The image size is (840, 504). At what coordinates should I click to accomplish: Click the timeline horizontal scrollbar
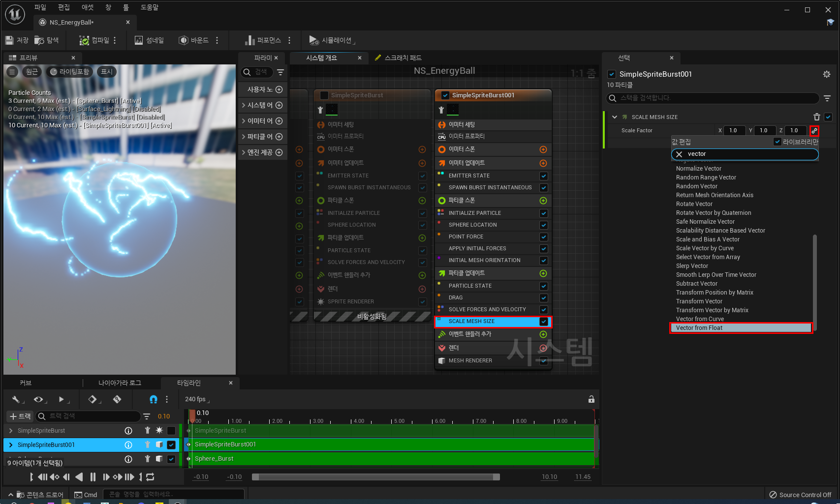click(x=376, y=477)
